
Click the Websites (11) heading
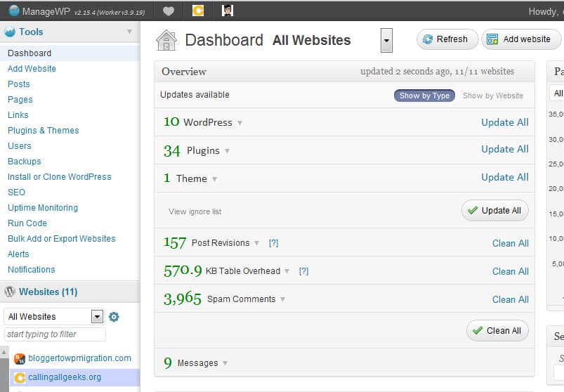pyautogui.click(x=48, y=292)
